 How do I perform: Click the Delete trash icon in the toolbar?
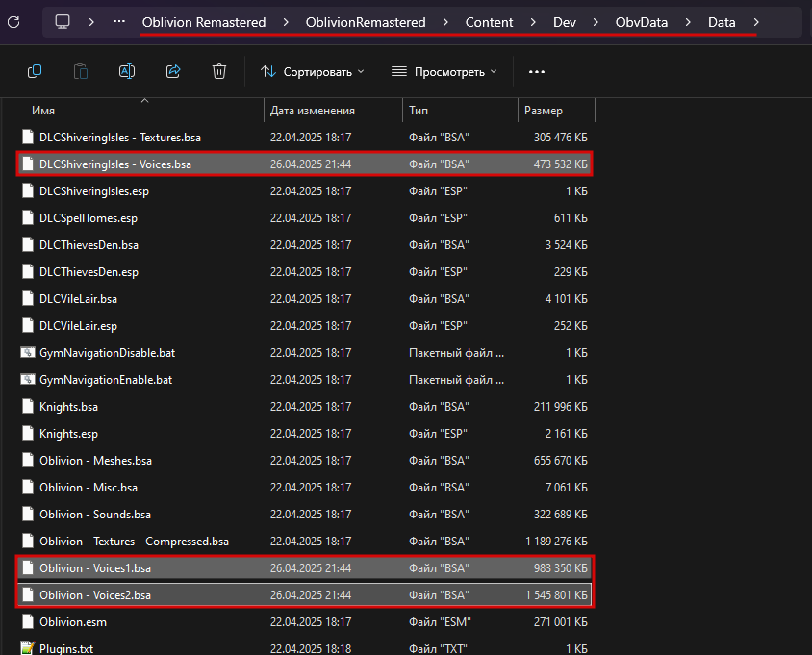(219, 71)
